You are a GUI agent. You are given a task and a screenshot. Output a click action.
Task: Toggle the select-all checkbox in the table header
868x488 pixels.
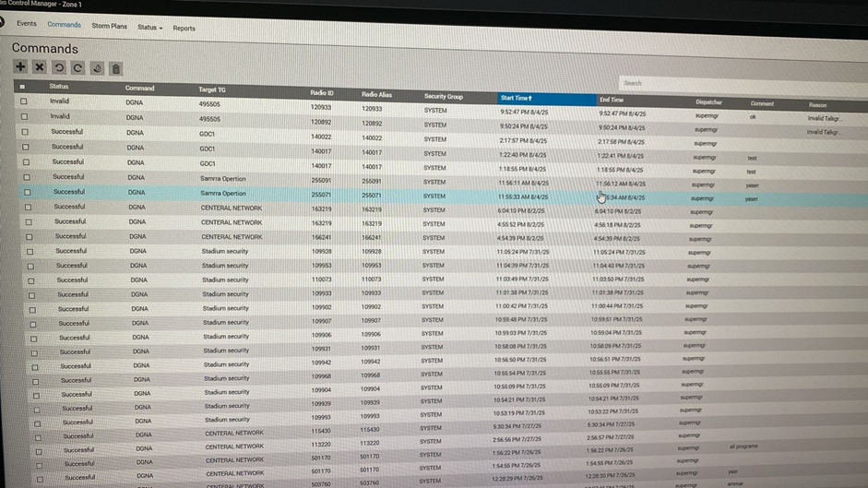pyautogui.click(x=22, y=87)
